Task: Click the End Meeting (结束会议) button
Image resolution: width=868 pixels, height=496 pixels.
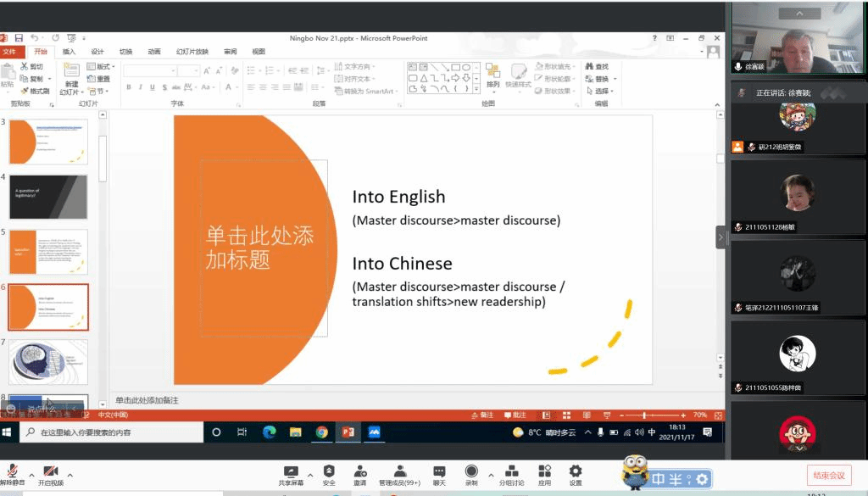Action: pyautogui.click(x=828, y=475)
